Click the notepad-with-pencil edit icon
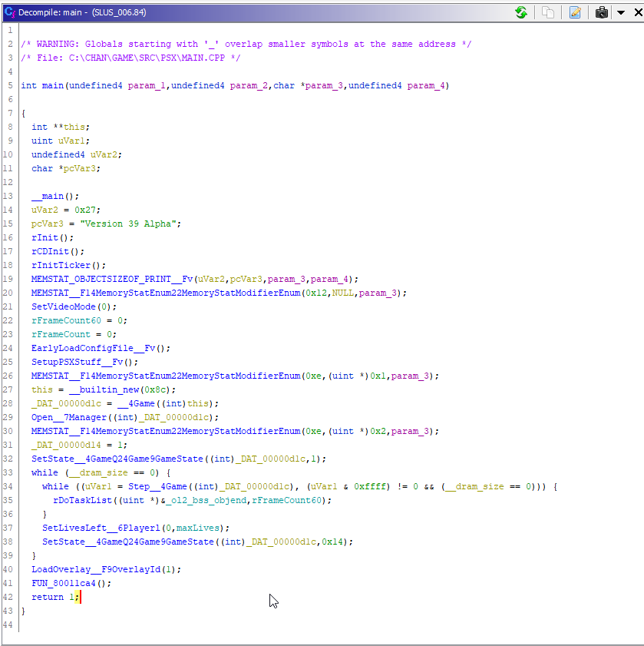The height and width of the screenshot is (646, 644). point(575,12)
